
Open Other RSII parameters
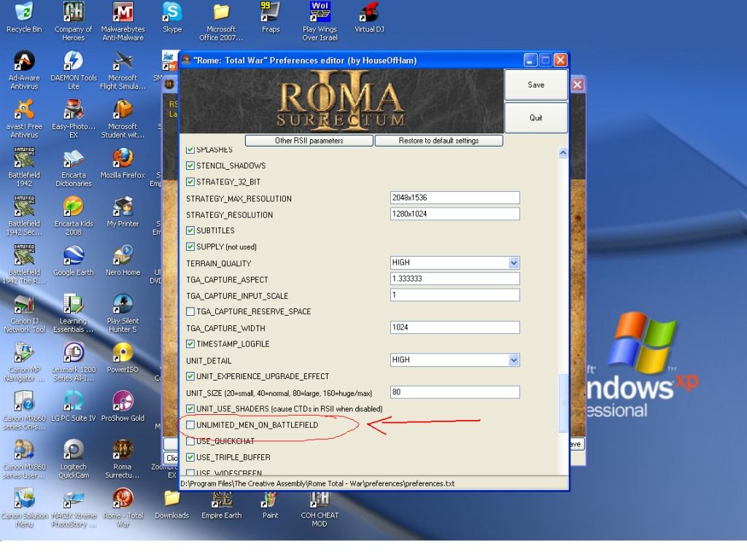pos(309,141)
